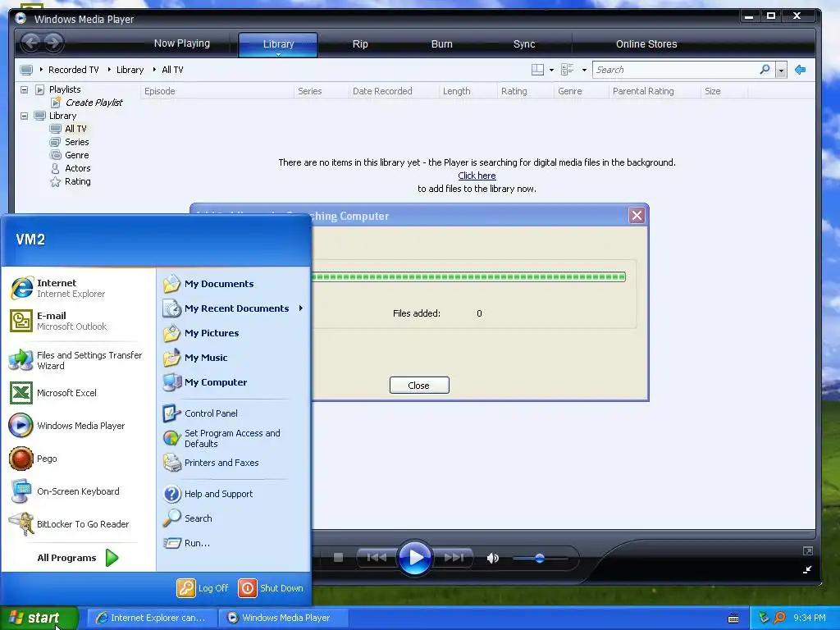
Task: Mute the volume speaker icon
Action: coord(493,558)
